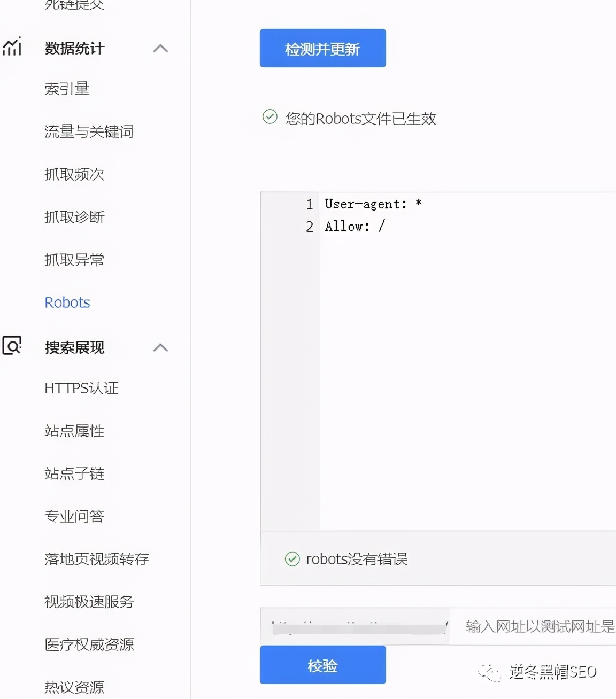Click the green checkmark beside Robots文件已生效
The width and height of the screenshot is (616, 699).
click(269, 116)
